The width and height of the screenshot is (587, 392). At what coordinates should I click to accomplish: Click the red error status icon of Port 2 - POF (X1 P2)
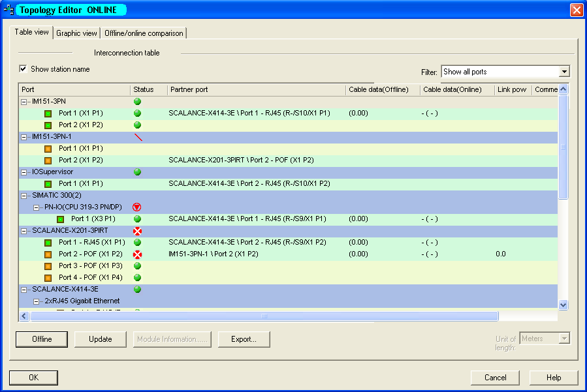click(x=137, y=254)
